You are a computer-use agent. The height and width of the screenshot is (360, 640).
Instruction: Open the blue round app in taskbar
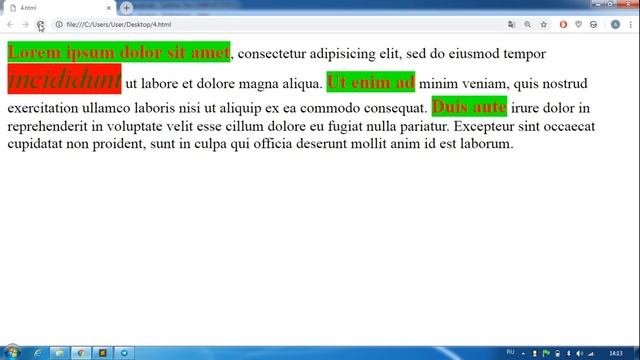pos(124,353)
